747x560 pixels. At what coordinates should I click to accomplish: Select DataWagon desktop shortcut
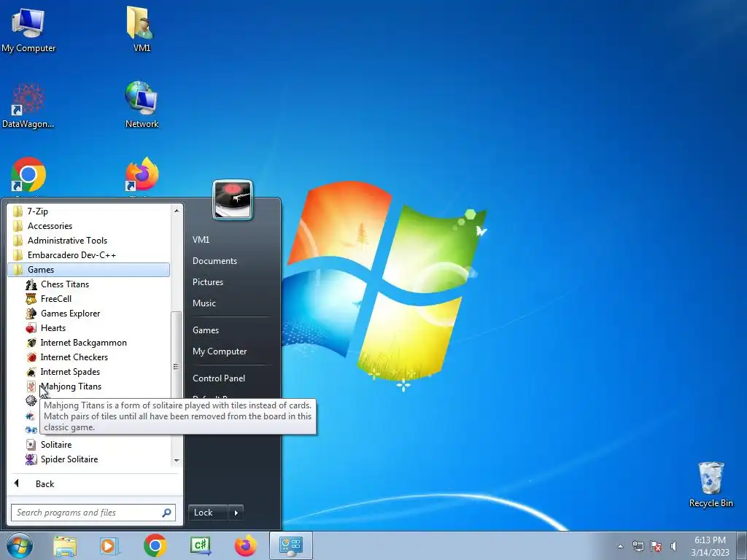(x=28, y=106)
